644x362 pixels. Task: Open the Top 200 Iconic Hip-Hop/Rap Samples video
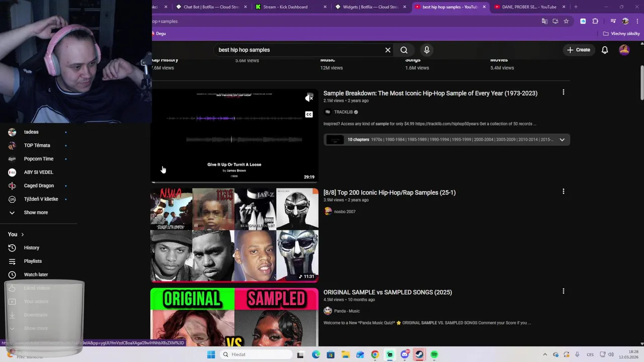click(x=389, y=192)
